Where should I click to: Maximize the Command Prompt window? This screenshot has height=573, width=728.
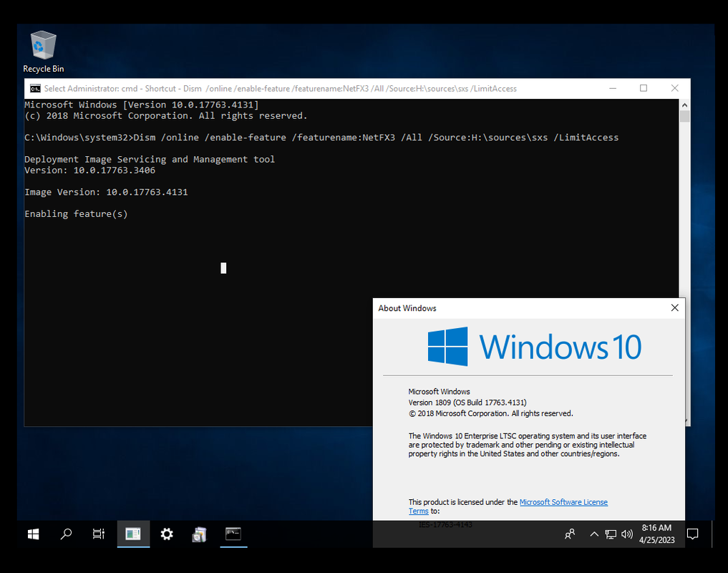point(644,88)
